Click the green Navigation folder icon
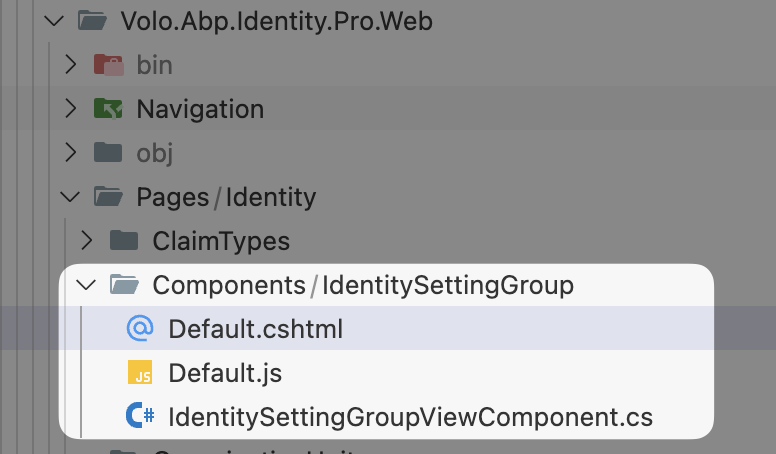This screenshot has width=776, height=454. pos(108,109)
